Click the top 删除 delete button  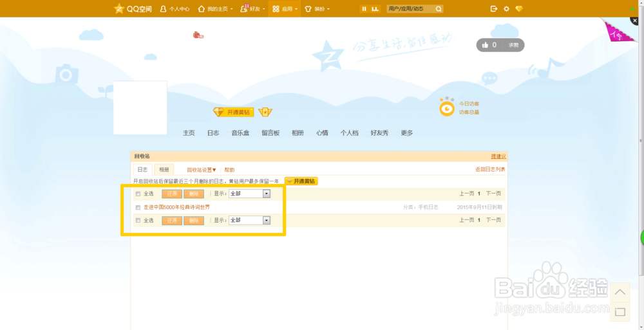(x=194, y=194)
